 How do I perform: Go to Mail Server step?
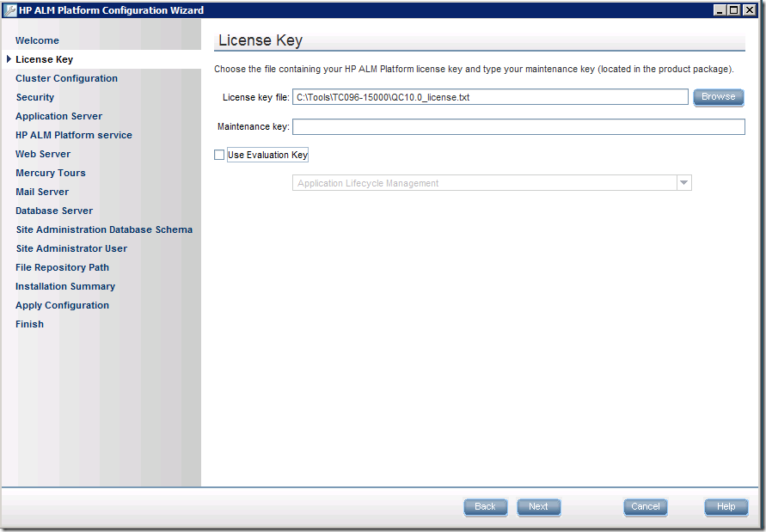[42, 192]
